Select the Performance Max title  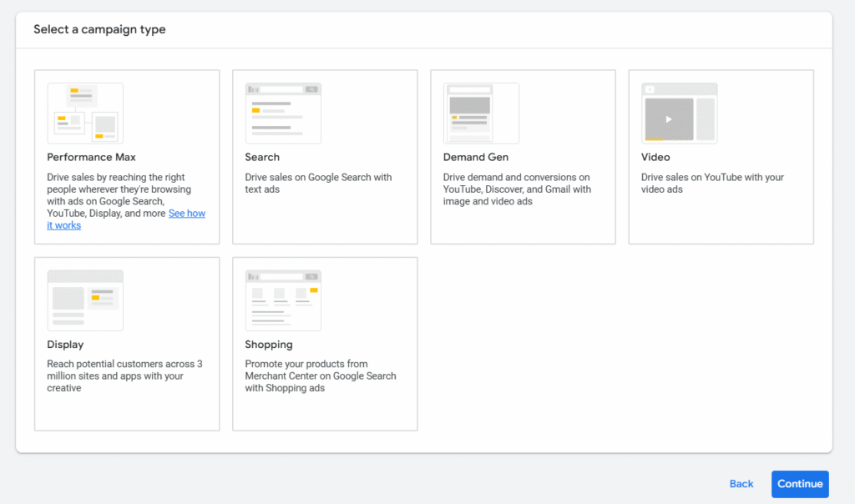click(x=91, y=157)
